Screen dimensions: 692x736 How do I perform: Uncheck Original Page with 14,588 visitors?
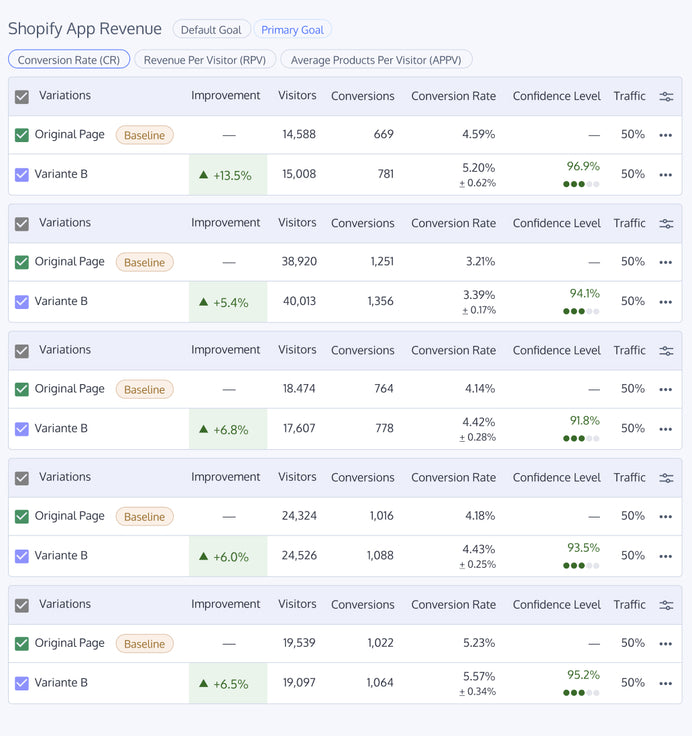22,134
